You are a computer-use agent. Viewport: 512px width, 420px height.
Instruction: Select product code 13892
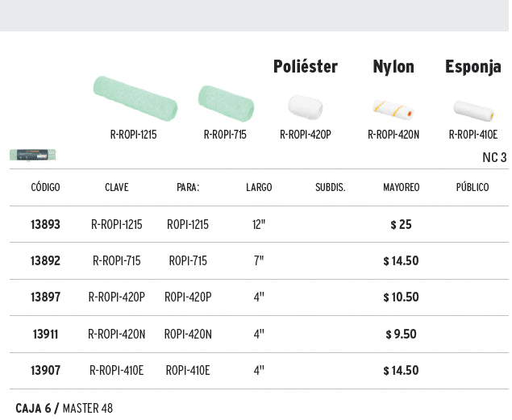(x=45, y=260)
